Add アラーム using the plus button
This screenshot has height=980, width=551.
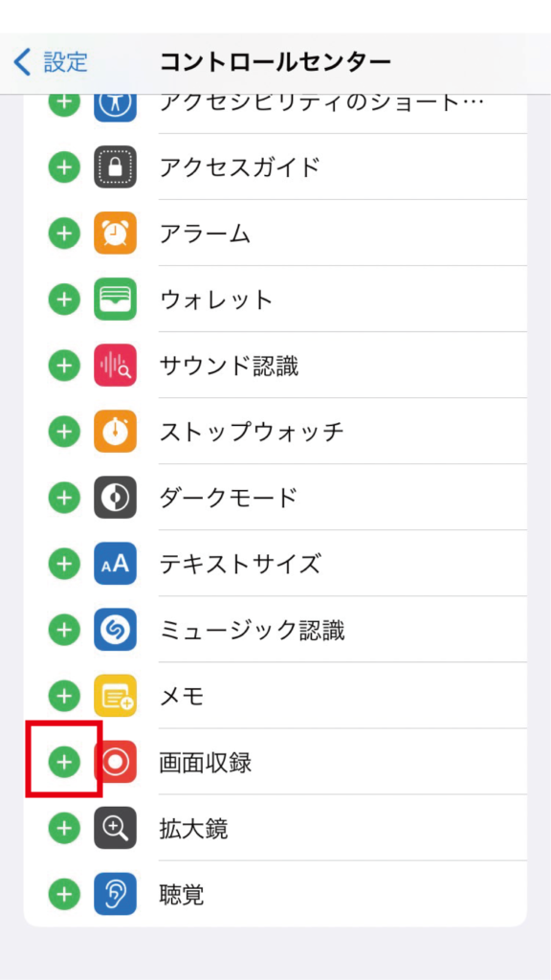pyautogui.click(x=64, y=234)
